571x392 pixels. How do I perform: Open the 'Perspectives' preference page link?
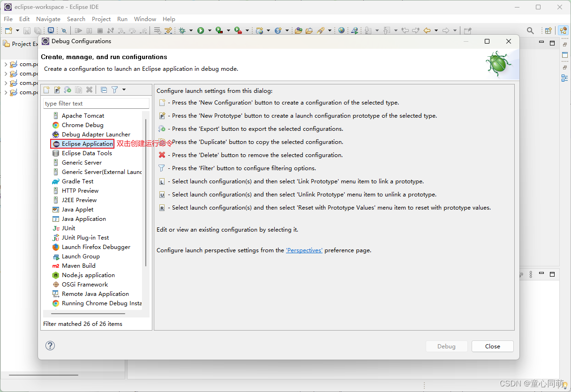point(304,250)
